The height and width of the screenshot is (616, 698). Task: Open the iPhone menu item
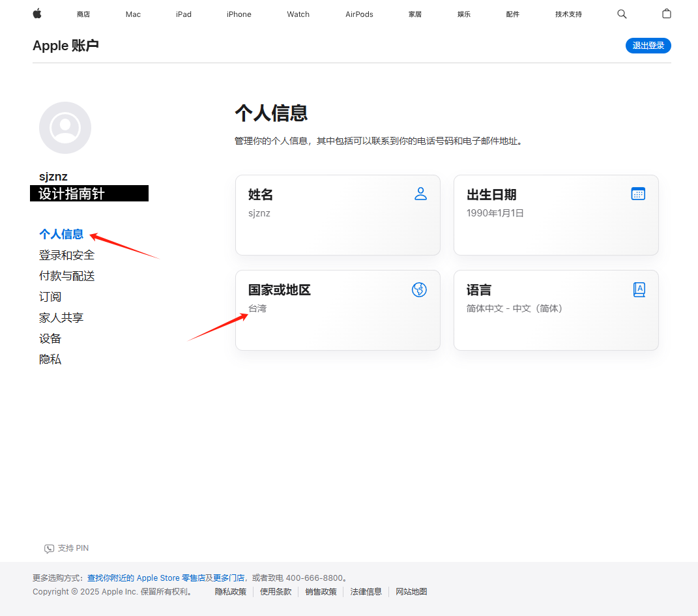[x=239, y=14]
